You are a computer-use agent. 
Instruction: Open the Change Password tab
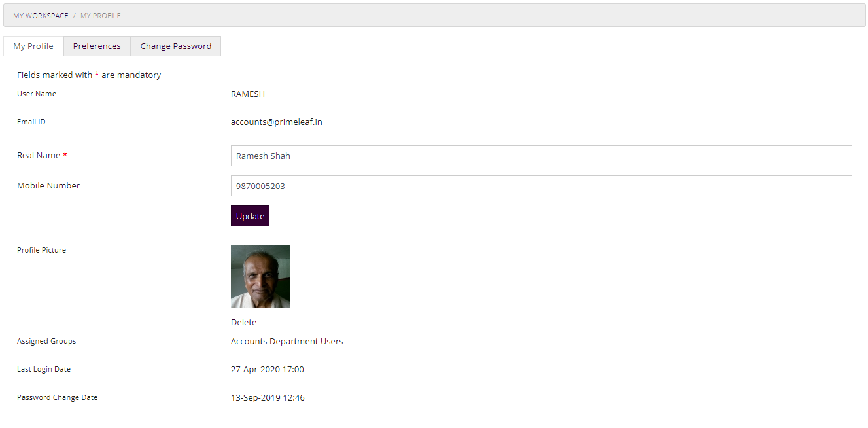point(175,46)
